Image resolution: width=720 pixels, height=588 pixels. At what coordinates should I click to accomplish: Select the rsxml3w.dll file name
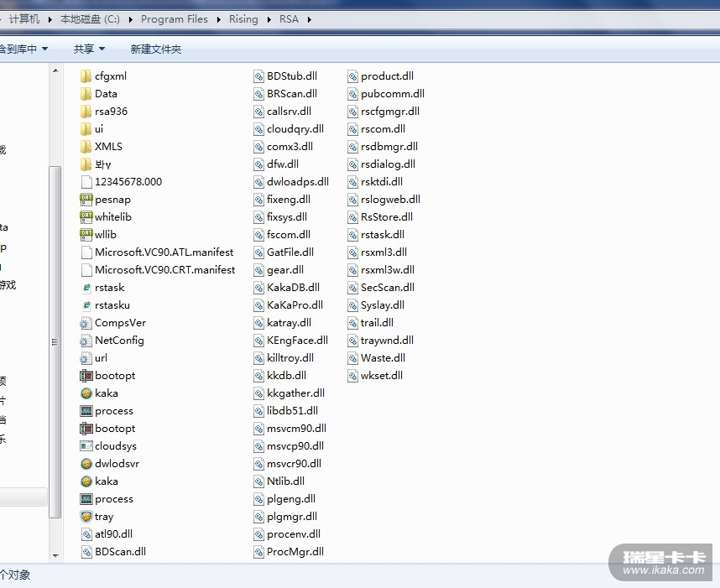coord(388,270)
